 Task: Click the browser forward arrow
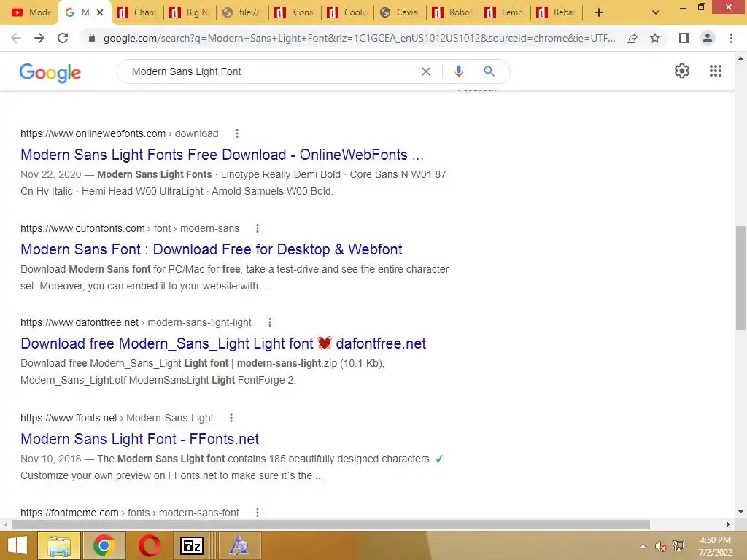tap(39, 38)
